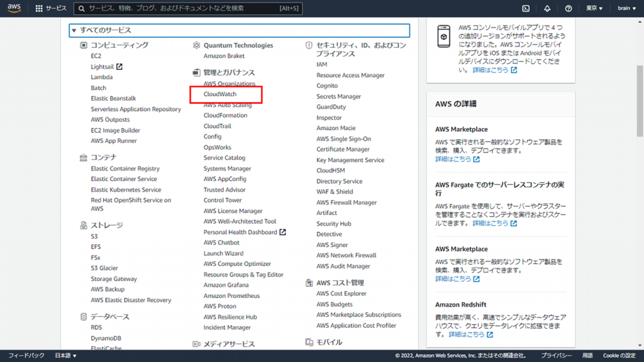The image size is (644, 362).
Task: Open CloudFormation service
Action: click(226, 116)
